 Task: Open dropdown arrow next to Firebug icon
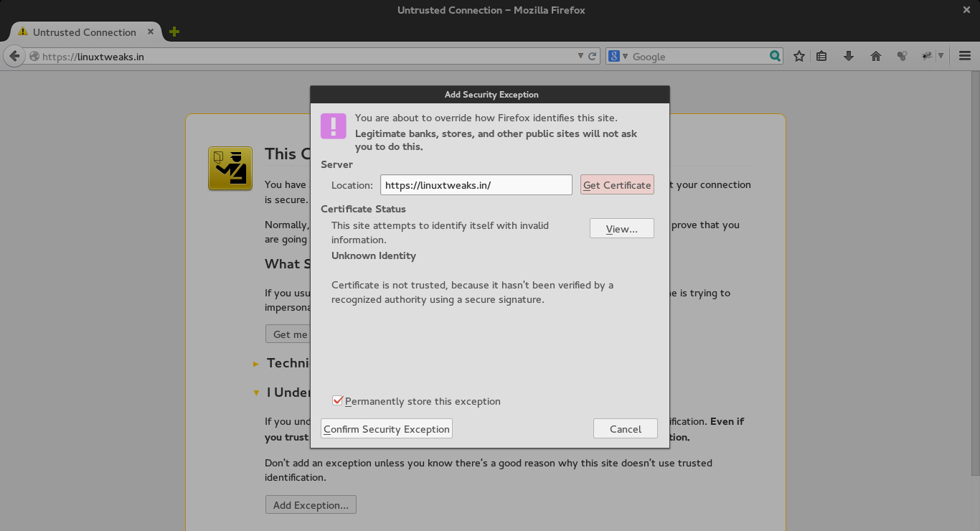coord(941,56)
